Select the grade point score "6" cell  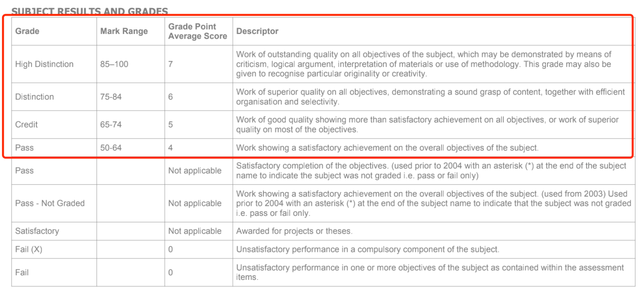tap(171, 96)
